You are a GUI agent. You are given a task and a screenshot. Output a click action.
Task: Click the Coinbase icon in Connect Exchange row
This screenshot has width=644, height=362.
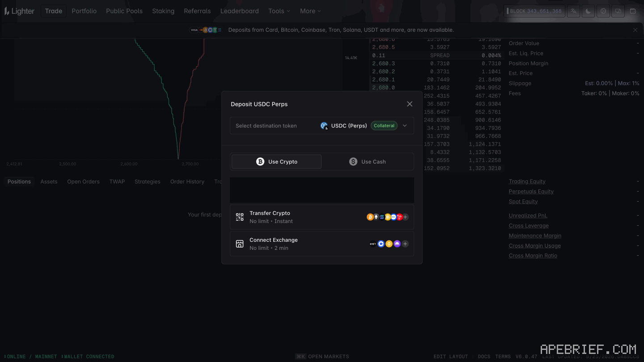click(381, 244)
